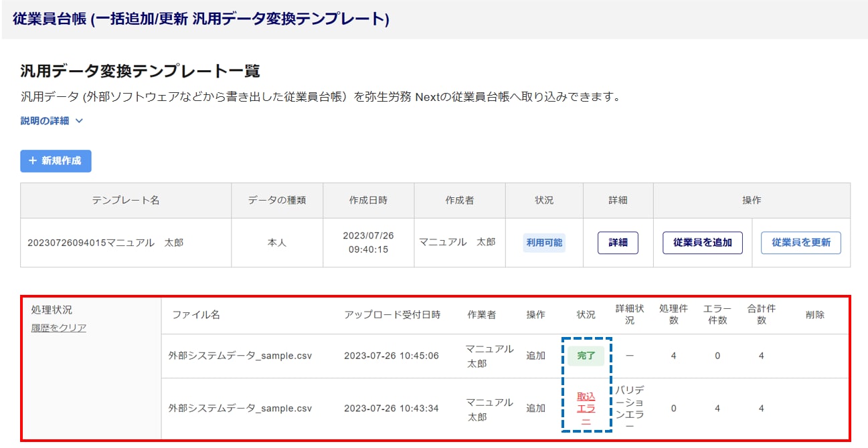Screen dimensions: 868x448
Task: Click the 従業員を更新 button
Action: click(801, 243)
